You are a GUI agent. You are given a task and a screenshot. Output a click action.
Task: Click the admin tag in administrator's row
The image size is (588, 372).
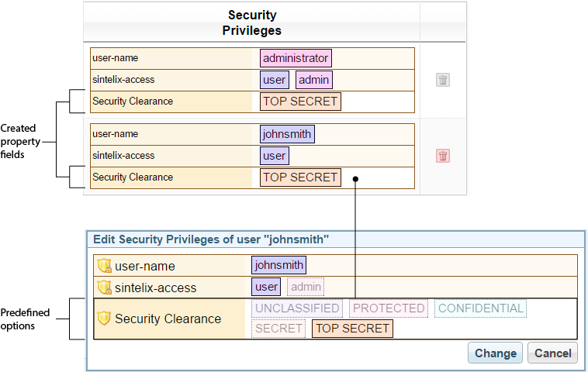tap(313, 80)
